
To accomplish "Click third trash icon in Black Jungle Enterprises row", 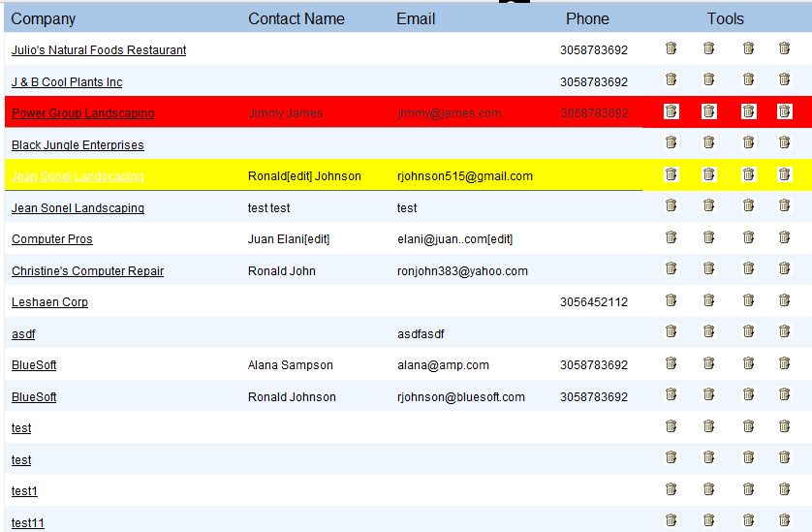I will click(x=748, y=141).
